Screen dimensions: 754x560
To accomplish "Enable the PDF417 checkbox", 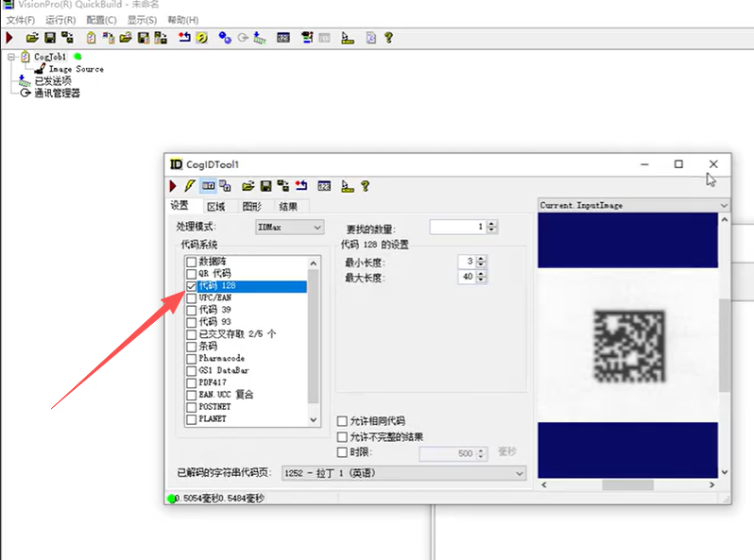I will click(x=192, y=382).
